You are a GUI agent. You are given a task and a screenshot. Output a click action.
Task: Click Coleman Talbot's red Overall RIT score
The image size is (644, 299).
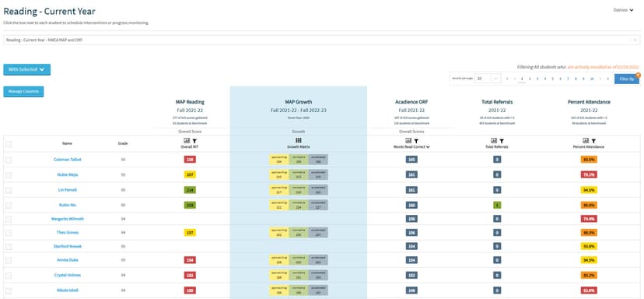(190, 160)
